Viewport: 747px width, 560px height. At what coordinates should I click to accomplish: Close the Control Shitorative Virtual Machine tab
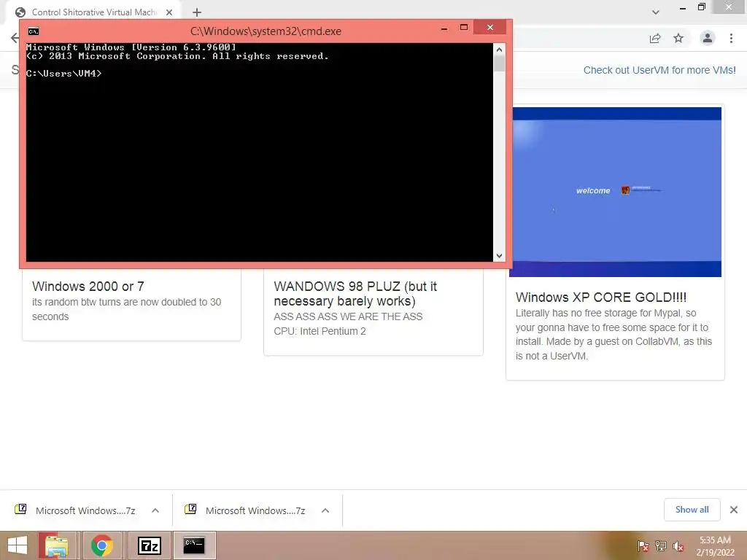tap(169, 12)
